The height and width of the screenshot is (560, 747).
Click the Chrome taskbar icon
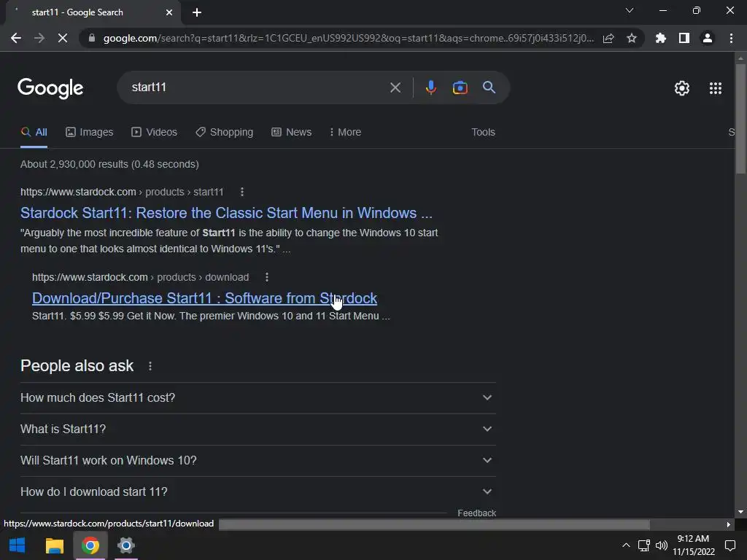[x=90, y=545]
